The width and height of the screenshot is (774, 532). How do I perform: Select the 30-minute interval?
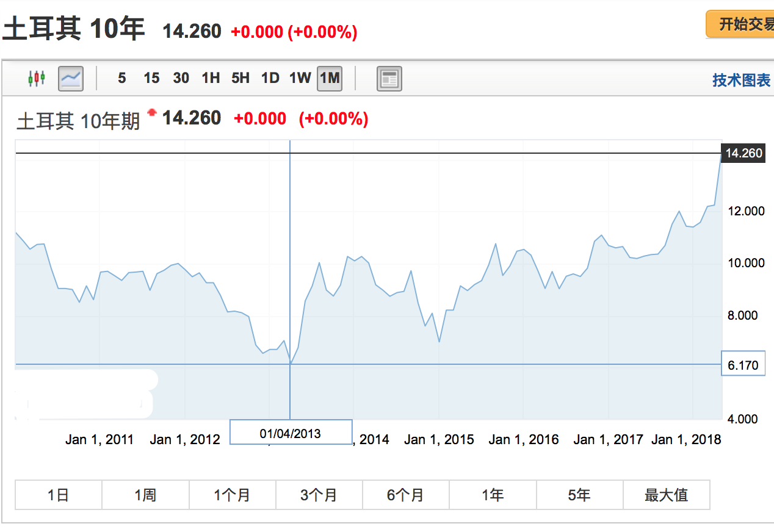click(x=181, y=78)
